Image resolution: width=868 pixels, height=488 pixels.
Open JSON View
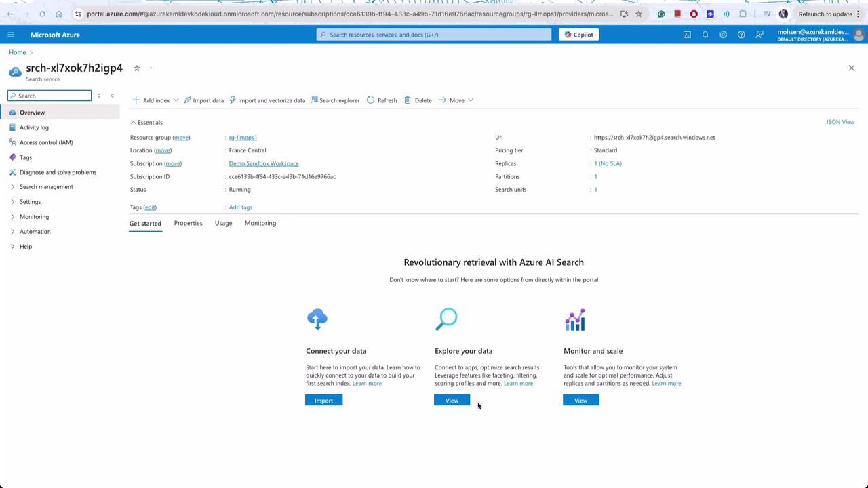[840, 122]
